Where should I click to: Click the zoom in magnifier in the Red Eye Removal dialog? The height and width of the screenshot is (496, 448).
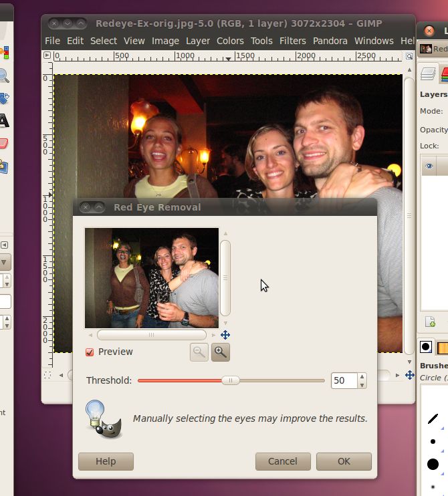tap(221, 352)
